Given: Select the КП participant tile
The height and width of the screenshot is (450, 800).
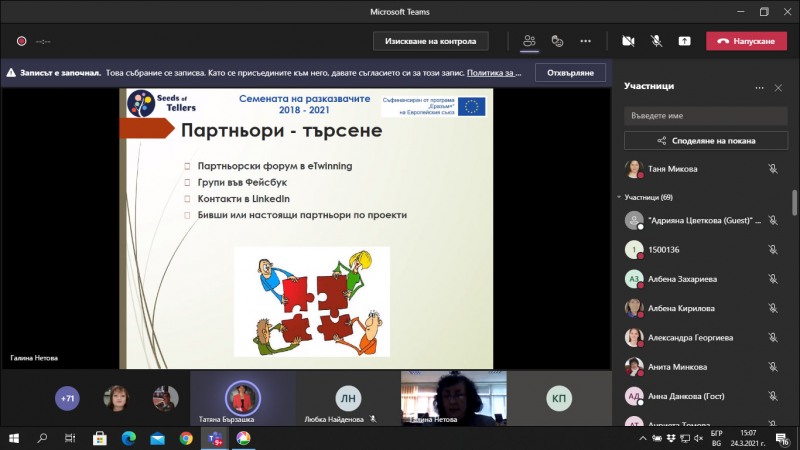Looking at the screenshot, I should tap(559, 398).
